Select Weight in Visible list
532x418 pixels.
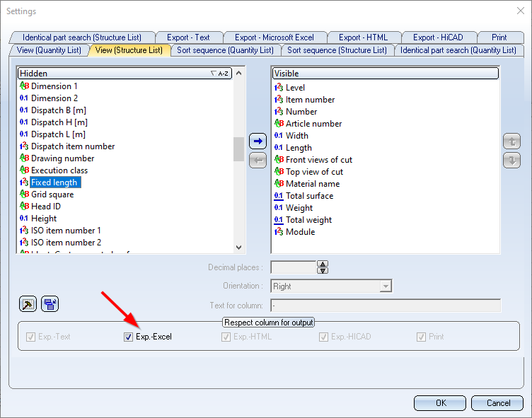click(x=299, y=208)
